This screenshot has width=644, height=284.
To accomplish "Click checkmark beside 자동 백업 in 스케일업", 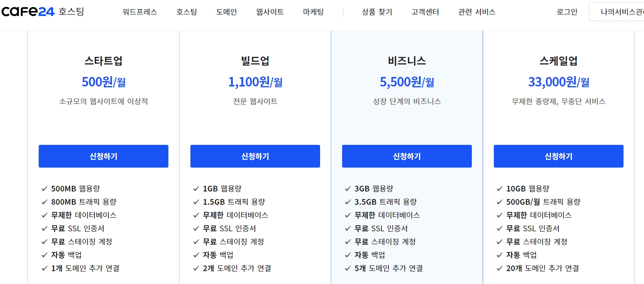I will point(499,255).
